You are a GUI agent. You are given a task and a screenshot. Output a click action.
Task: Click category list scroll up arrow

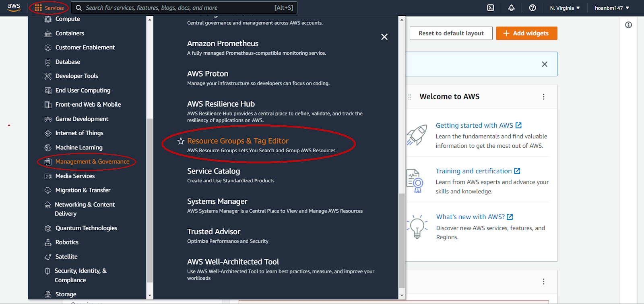pos(150,19)
